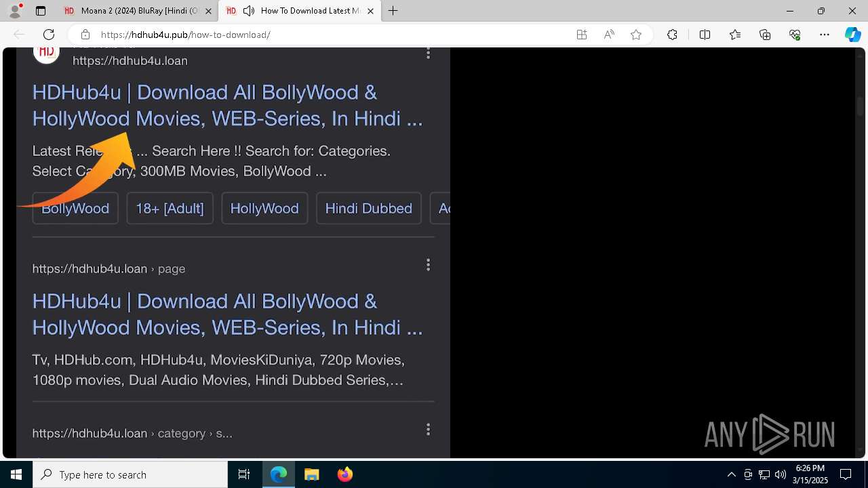Open Settings and more ellipsis menu
The width and height of the screenshot is (868, 488).
(825, 35)
